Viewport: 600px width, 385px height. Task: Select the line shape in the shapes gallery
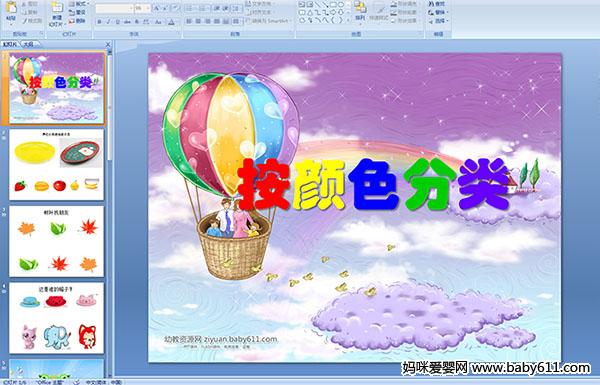(x=318, y=5)
